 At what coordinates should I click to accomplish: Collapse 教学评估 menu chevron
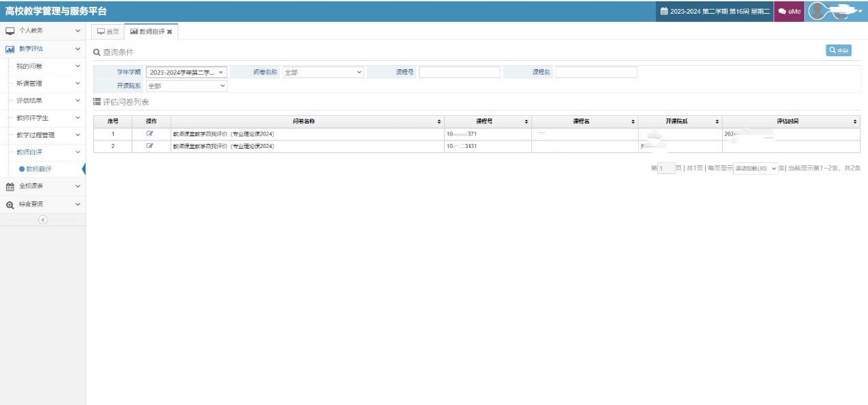78,49
